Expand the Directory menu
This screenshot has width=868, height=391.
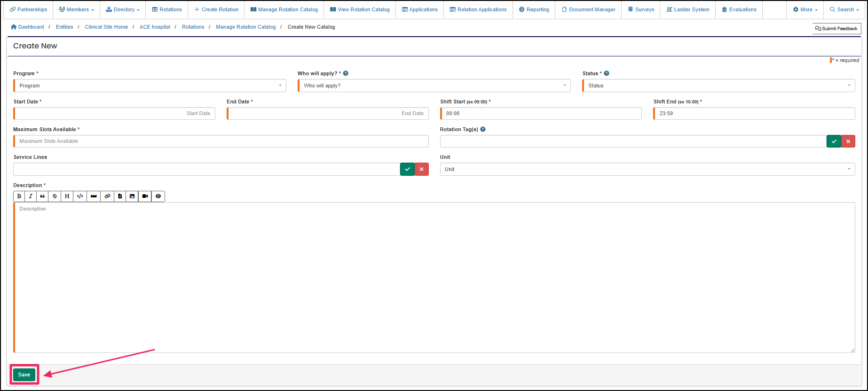pos(123,9)
